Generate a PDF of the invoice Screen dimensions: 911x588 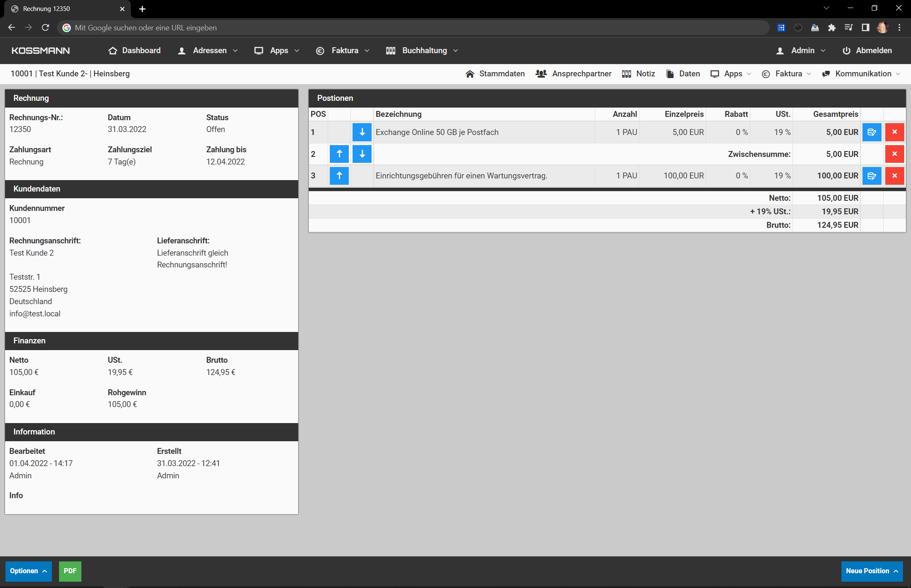(x=70, y=571)
